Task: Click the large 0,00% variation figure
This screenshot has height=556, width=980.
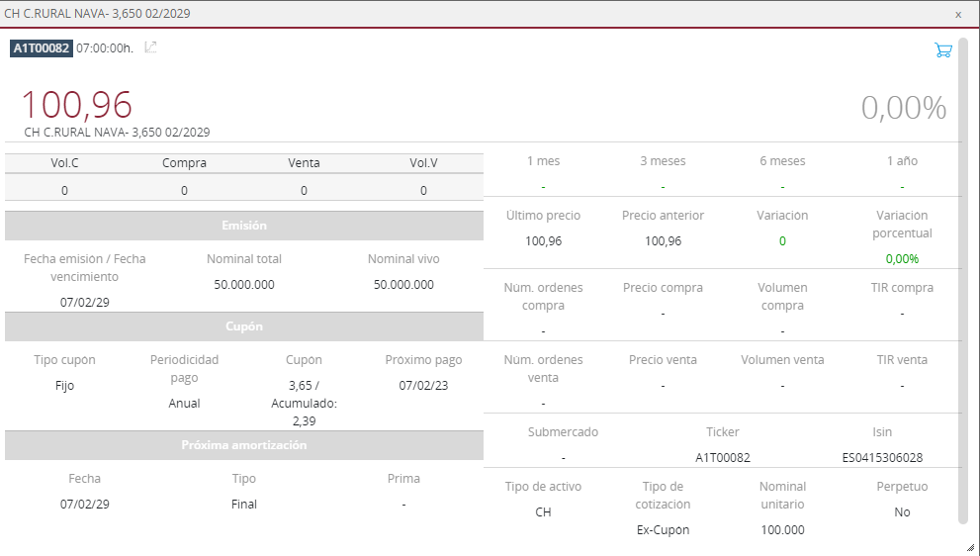Action: pos(904,108)
